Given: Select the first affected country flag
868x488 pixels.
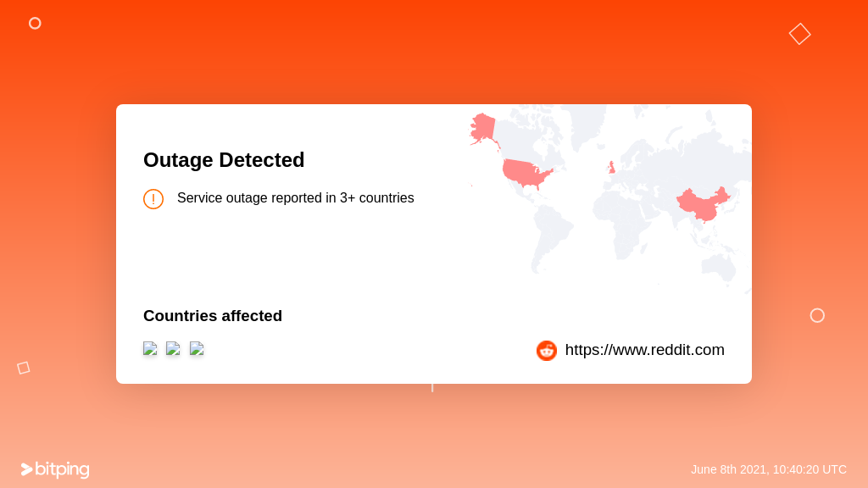Looking at the screenshot, I should 150,348.
